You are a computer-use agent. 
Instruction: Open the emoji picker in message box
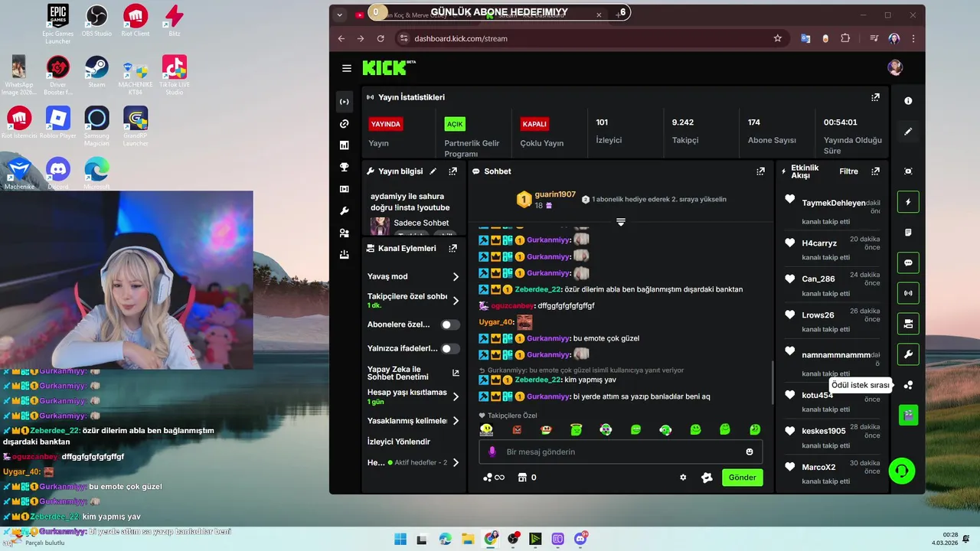click(x=750, y=452)
